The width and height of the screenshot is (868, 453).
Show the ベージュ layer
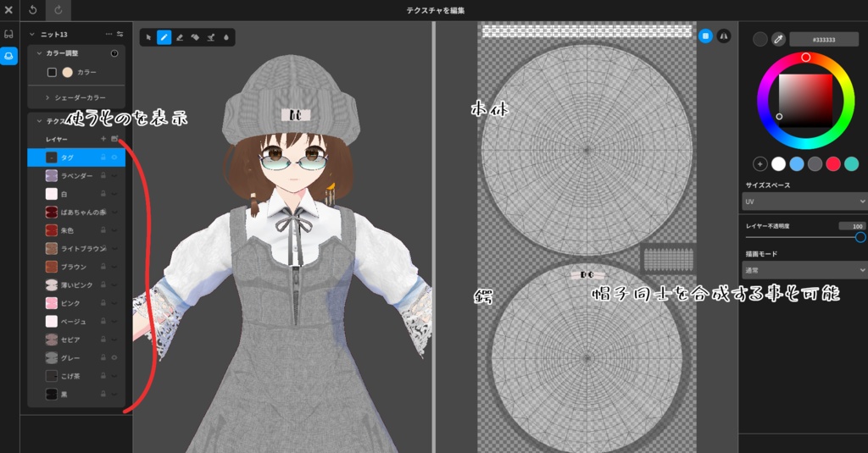click(x=114, y=322)
